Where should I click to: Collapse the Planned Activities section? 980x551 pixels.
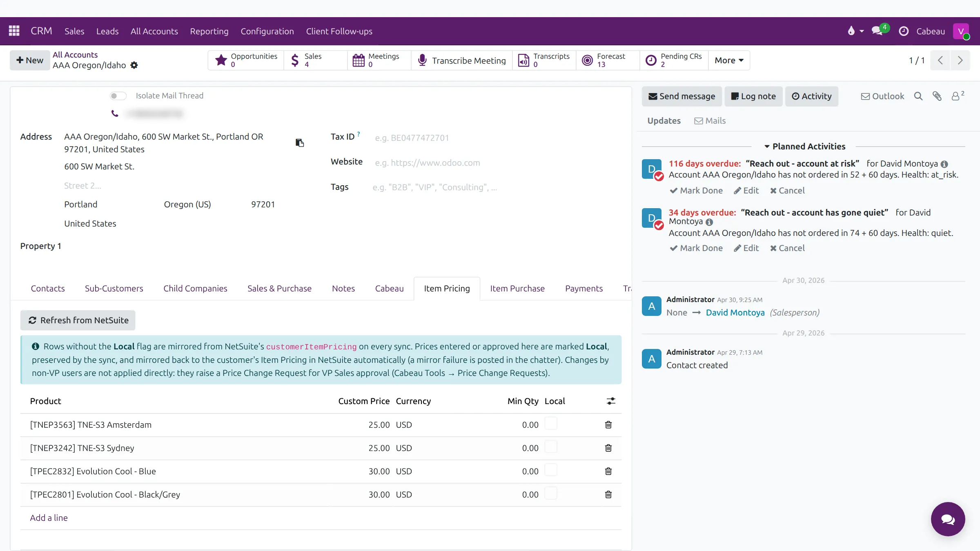click(x=804, y=147)
